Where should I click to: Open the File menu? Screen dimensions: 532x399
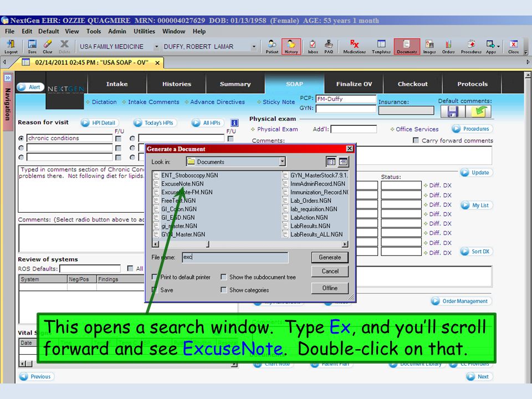point(9,31)
